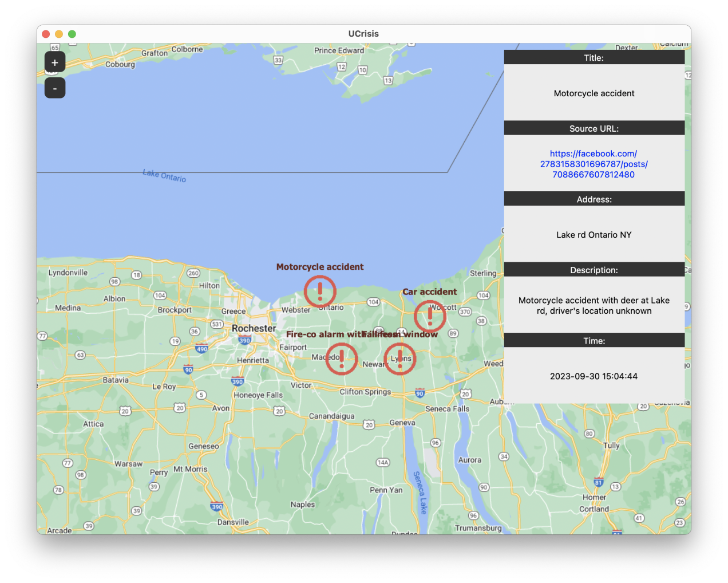Click the Title section header bar
The image size is (728, 583).
pos(594,57)
